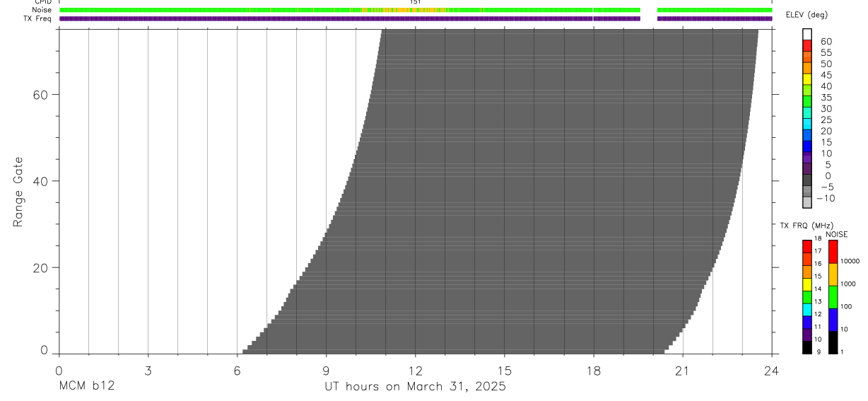Pick the black 1–10 swatch in NOISE colorbar
Image resolution: width=868 pixels, height=401 pixels.
pyautogui.click(x=833, y=342)
